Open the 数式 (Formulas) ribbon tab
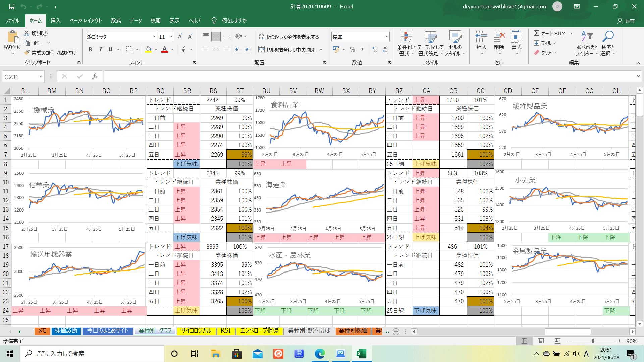The width and height of the screenshot is (644, 362). tap(116, 21)
